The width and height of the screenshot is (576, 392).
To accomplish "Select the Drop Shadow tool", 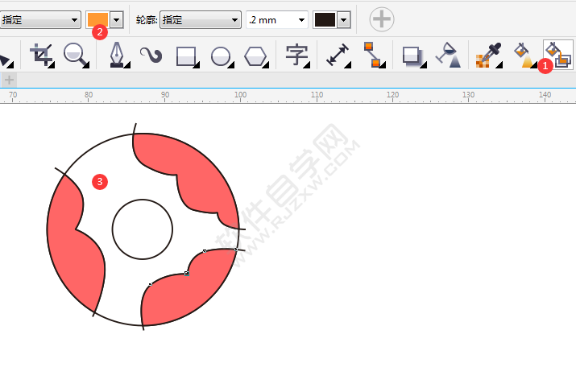I will pyautogui.click(x=412, y=56).
